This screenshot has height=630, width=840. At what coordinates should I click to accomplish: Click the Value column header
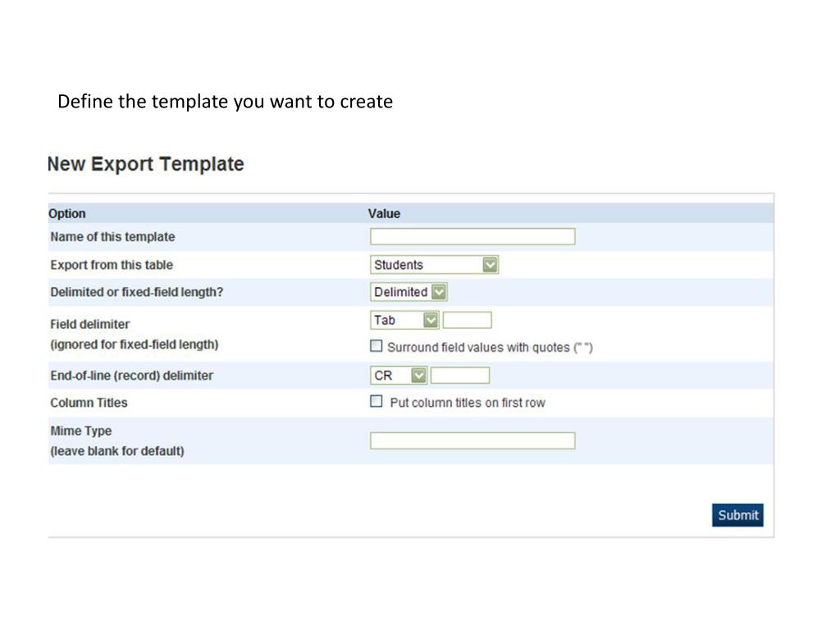tap(384, 213)
